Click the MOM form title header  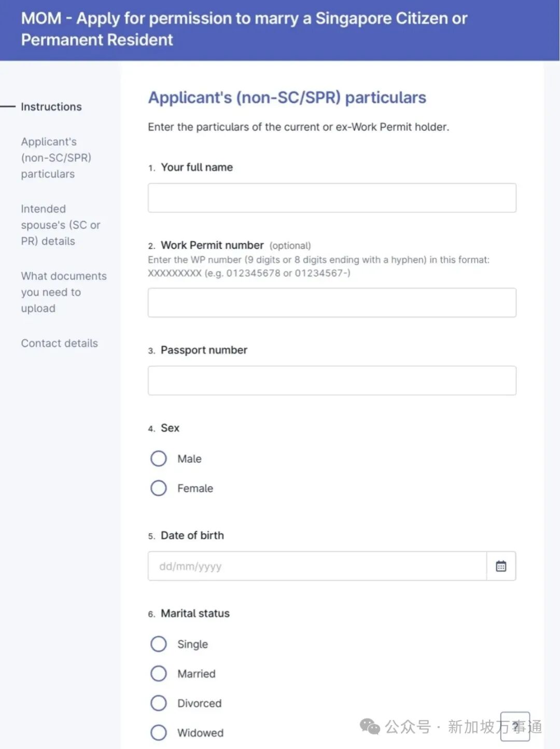(244, 29)
